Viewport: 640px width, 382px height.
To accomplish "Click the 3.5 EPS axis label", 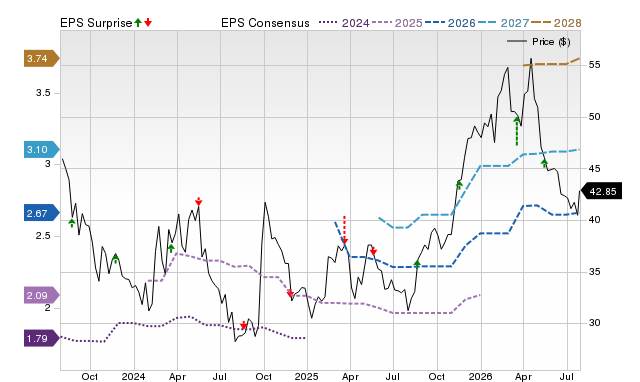I will tap(43, 93).
